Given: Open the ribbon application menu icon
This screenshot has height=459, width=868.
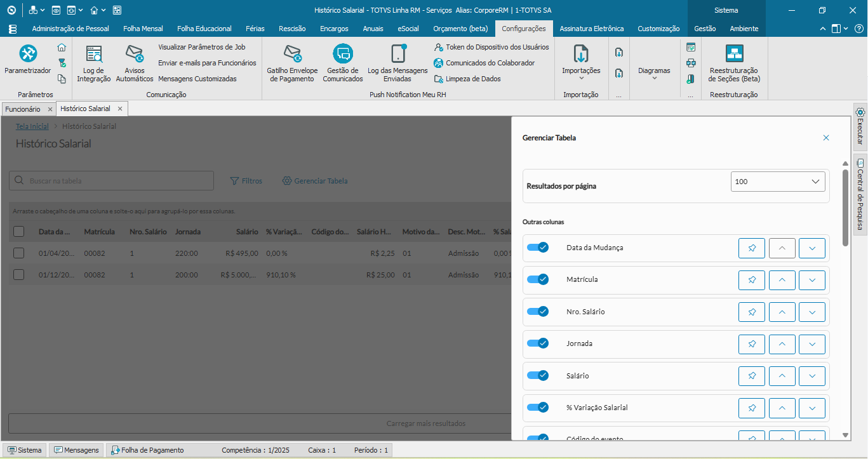Looking at the screenshot, I should coord(13,29).
